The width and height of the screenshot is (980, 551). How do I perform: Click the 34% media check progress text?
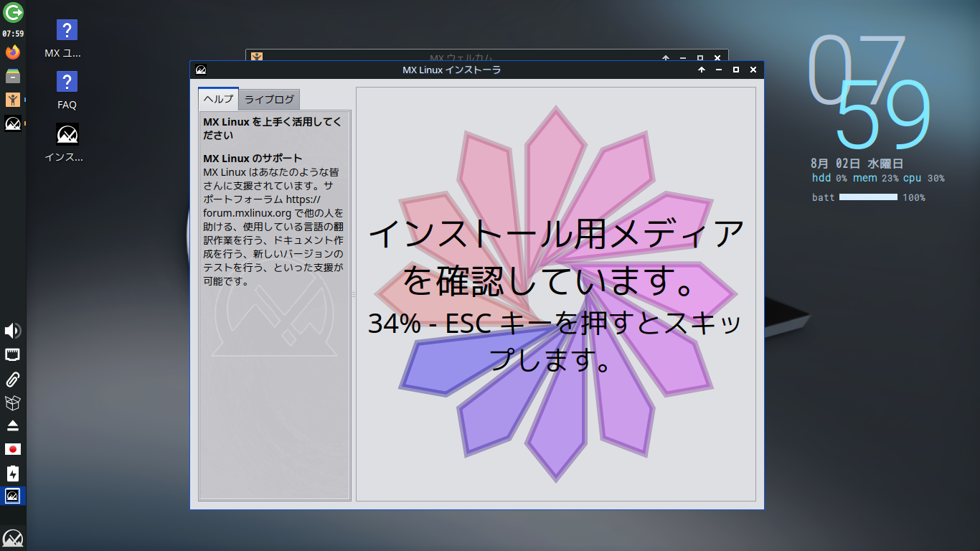pos(555,342)
